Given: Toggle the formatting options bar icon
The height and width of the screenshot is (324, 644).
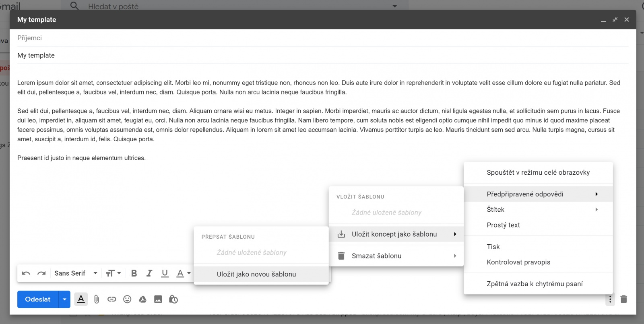Looking at the screenshot, I should click(81, 299).
